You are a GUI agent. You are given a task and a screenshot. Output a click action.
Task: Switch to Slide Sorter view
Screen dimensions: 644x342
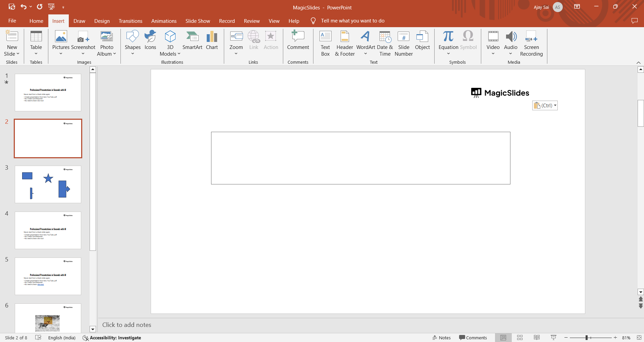[519, 338]
